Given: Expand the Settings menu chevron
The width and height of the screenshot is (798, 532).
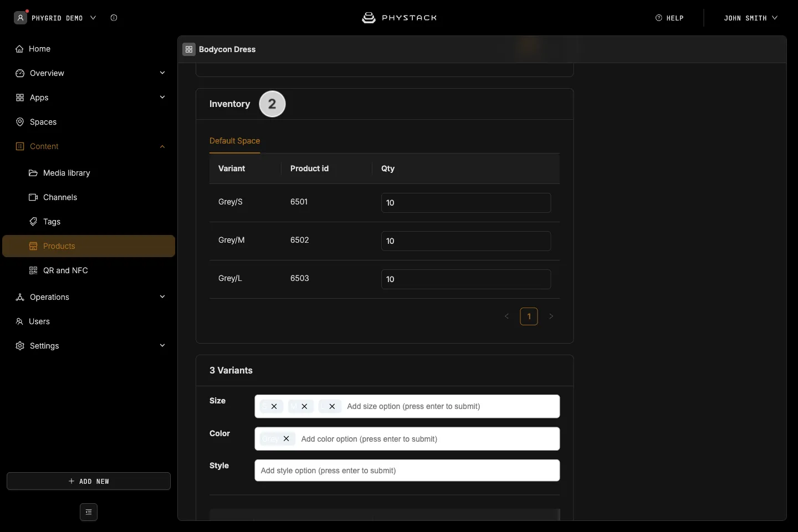Looking at the screenshot, I should pyautogui.click(x=162, y=346).
